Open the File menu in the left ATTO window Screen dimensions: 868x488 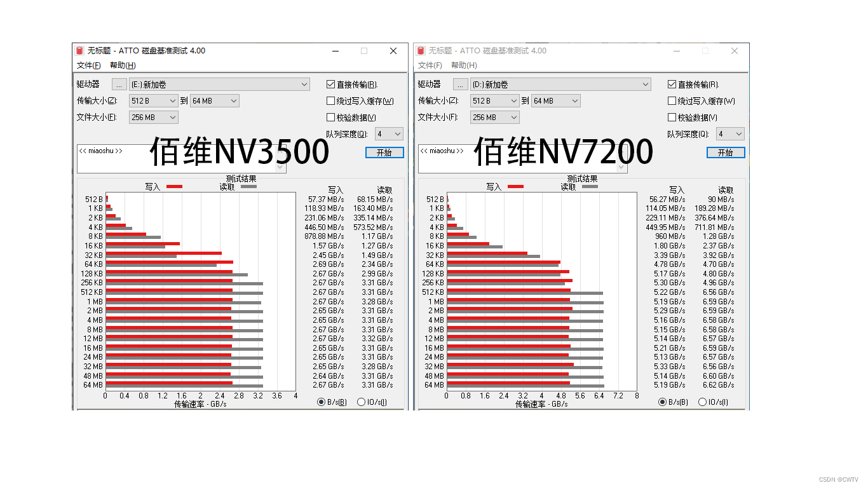point(88,65)
